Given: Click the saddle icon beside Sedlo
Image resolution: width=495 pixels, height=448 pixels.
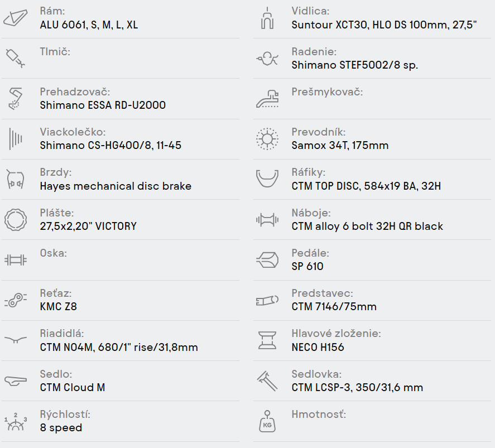Looking at the screenshot, I should 16,381.
